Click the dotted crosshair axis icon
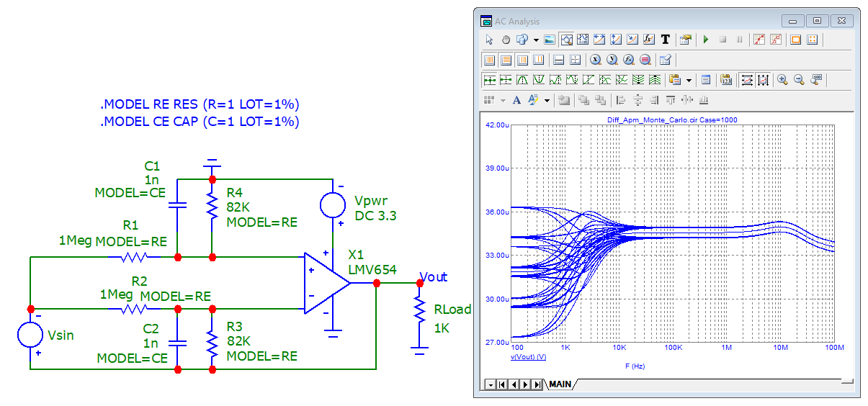Image resolution: width=868 pixels, height=406 pixels. (575, 60)
